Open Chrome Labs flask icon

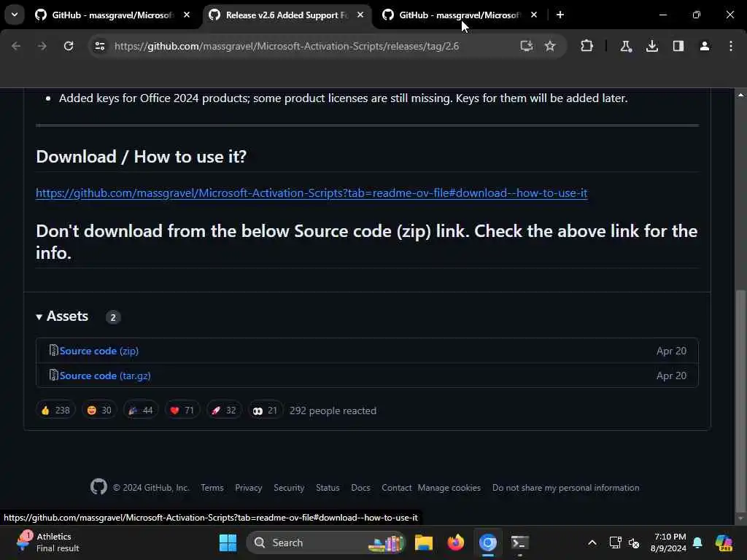(626, 46)
